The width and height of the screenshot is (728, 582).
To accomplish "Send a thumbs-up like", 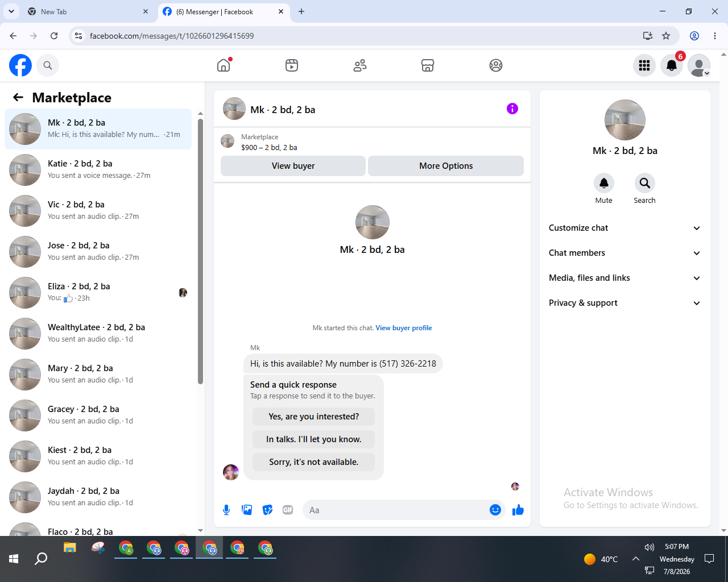I will tap(518, 510).
